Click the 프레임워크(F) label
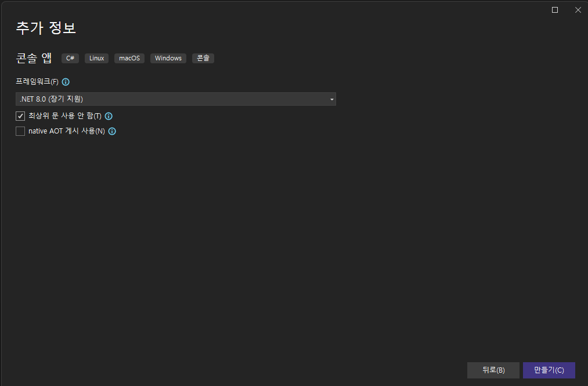The width and height of the screenshot is (588, 386). 37,81
